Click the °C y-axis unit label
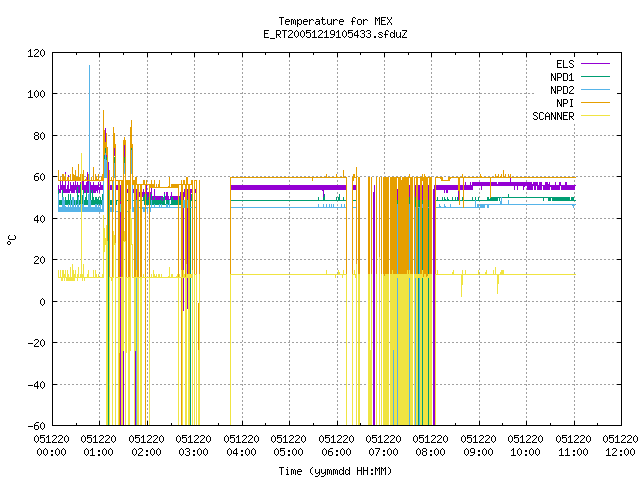The width and height of the screenshot is (640, 480). [x=12, y=240]
